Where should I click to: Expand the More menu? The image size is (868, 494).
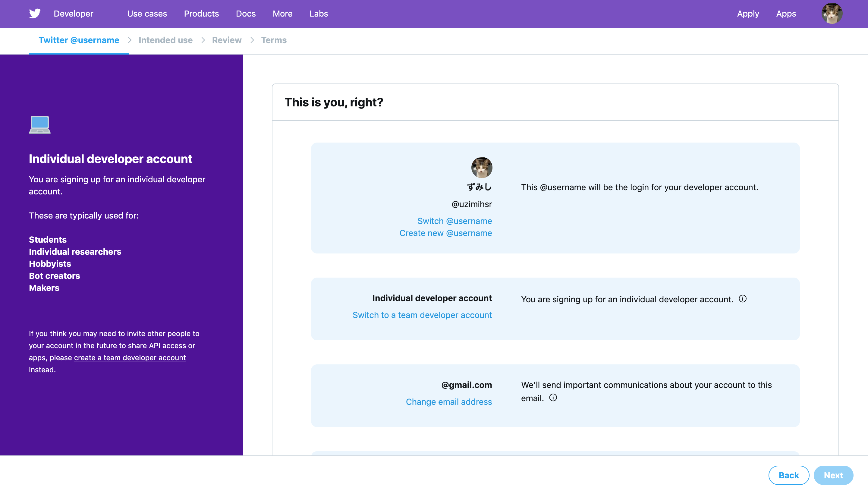[282, 14]
